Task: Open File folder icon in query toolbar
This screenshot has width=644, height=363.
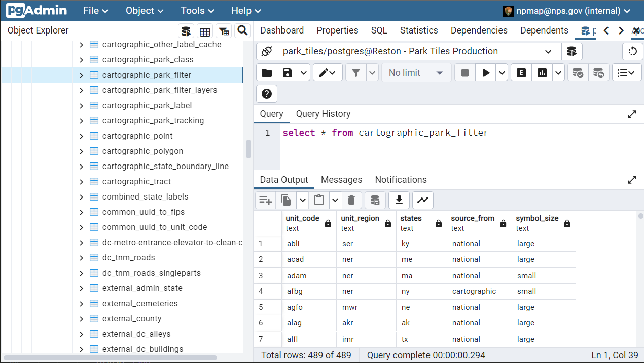Action: [267, 73]
